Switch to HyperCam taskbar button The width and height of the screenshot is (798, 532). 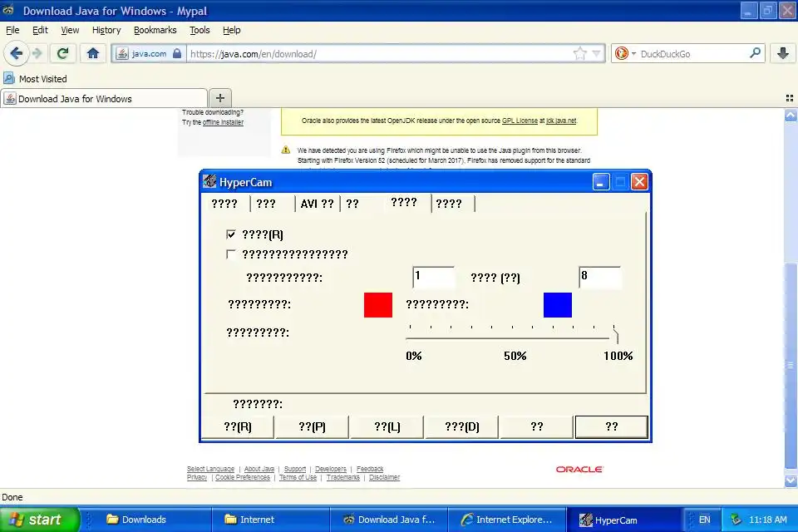click(624, 520)
